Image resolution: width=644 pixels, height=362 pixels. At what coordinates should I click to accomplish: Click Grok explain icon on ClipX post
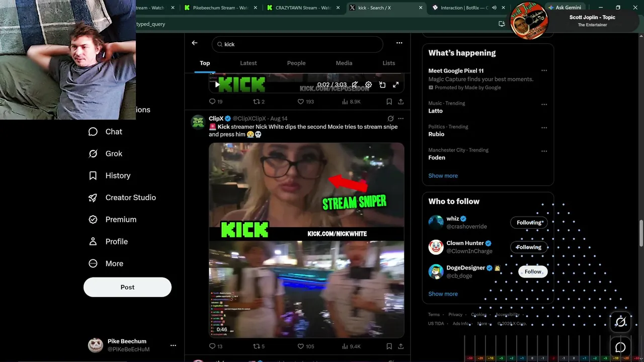390,119
